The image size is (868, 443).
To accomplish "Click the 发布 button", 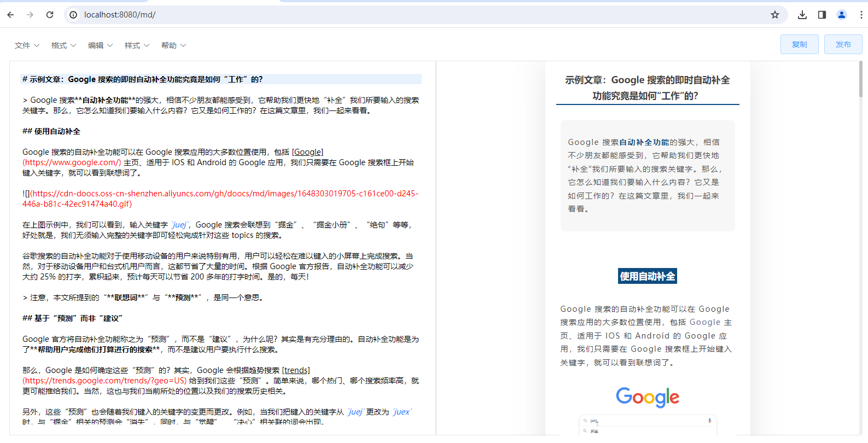I will 843,44.
